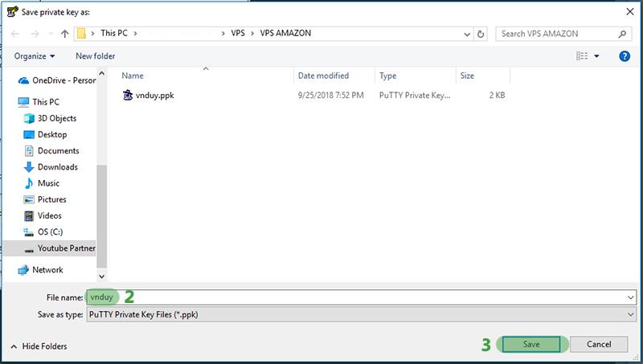
Task: Click the view layout icon
Action: point(583,56)
